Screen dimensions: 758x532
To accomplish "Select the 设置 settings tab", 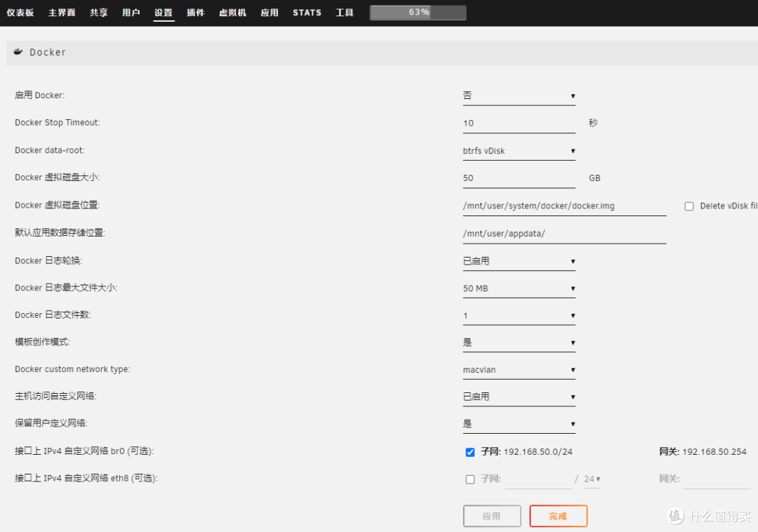I will tap(164, 13).
